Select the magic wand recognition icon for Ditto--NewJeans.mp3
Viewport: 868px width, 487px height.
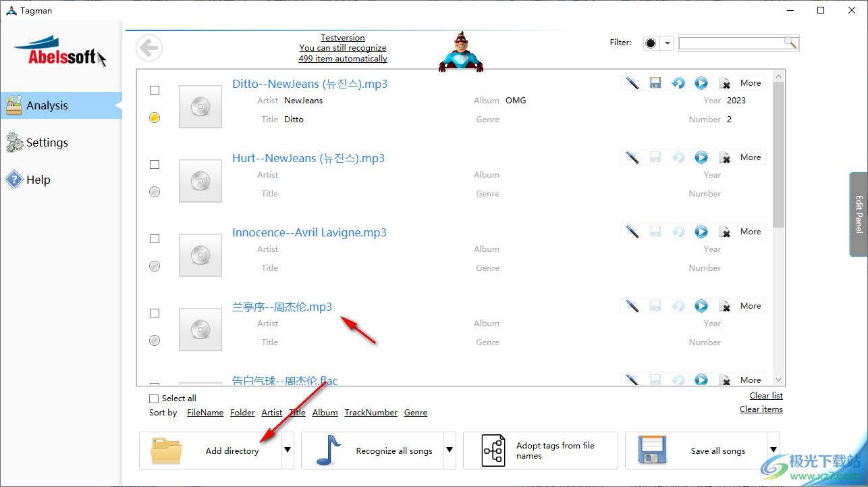[x=631, y=82]
